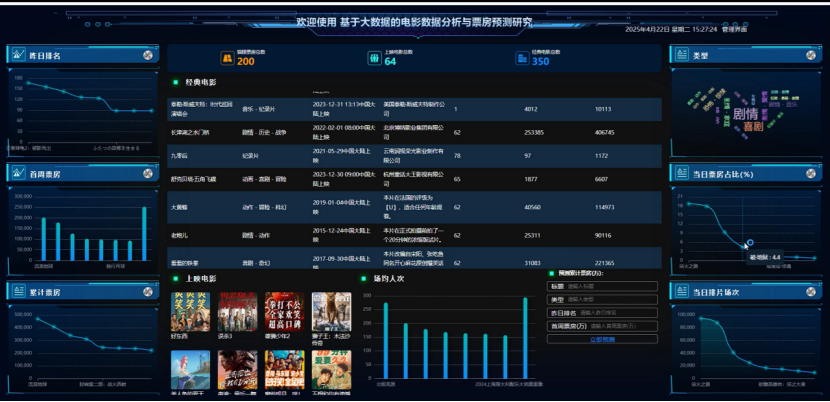Select the 长津湖之水门桥 table row title
The height and width of the screenshot is (402, 830).
click(x=190, y=132)
